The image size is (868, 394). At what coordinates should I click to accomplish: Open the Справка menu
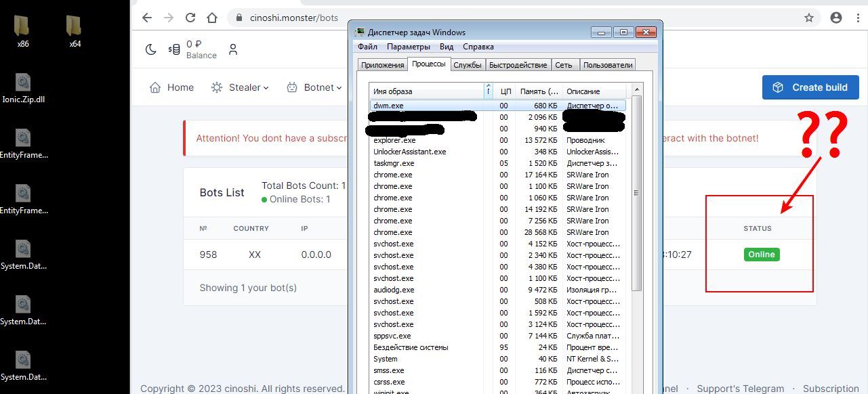[x=478, y=47]
